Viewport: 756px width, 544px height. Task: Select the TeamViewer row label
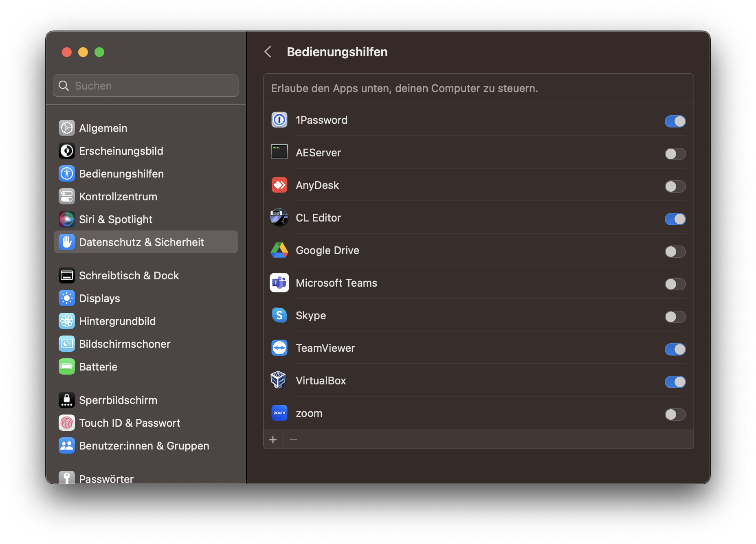pos(325,348)
